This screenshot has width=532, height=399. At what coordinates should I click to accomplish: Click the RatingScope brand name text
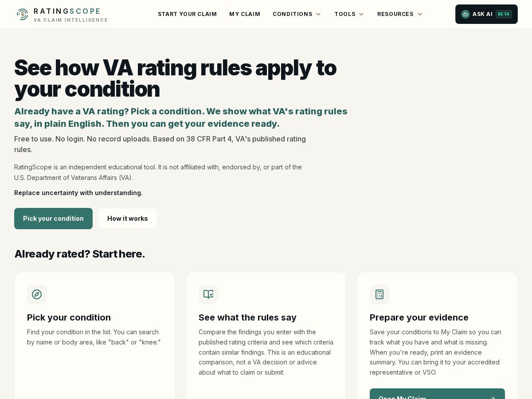67,11
